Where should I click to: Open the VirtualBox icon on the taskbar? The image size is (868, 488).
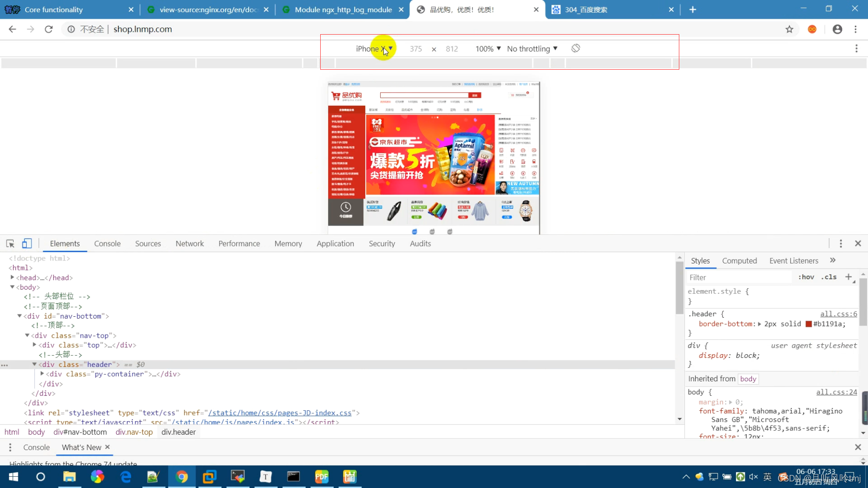(x=209, y=477)
